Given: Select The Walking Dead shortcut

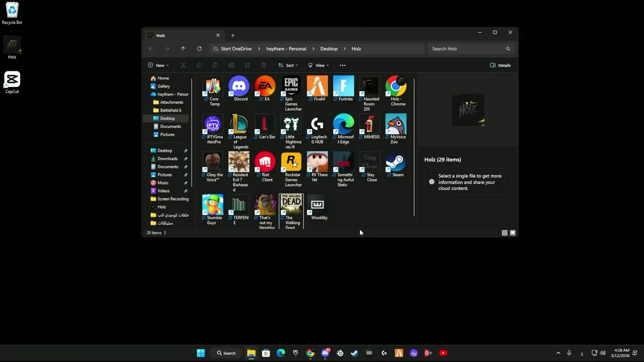Looking at the screenshot, I should [291, 212].
